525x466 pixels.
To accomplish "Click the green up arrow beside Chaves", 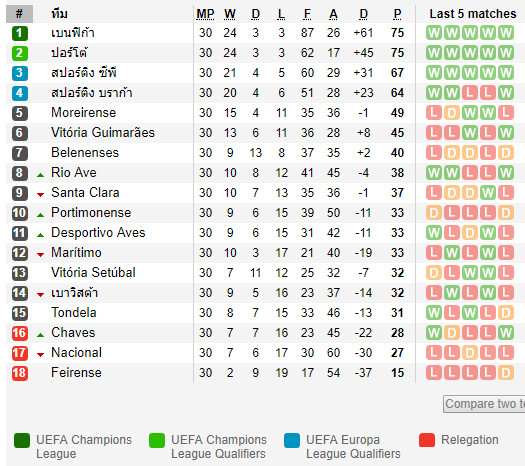I will point(41,335).
